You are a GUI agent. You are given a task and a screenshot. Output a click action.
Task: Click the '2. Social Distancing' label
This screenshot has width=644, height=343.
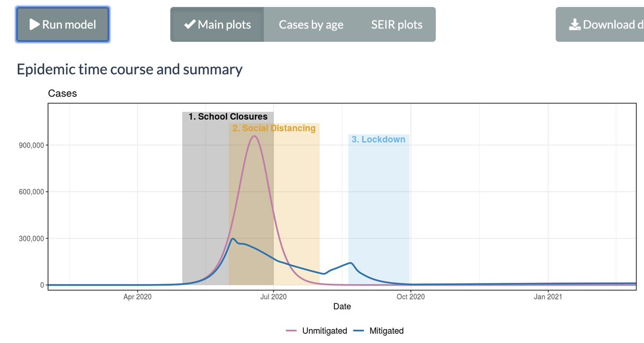(x=274, y=128)
